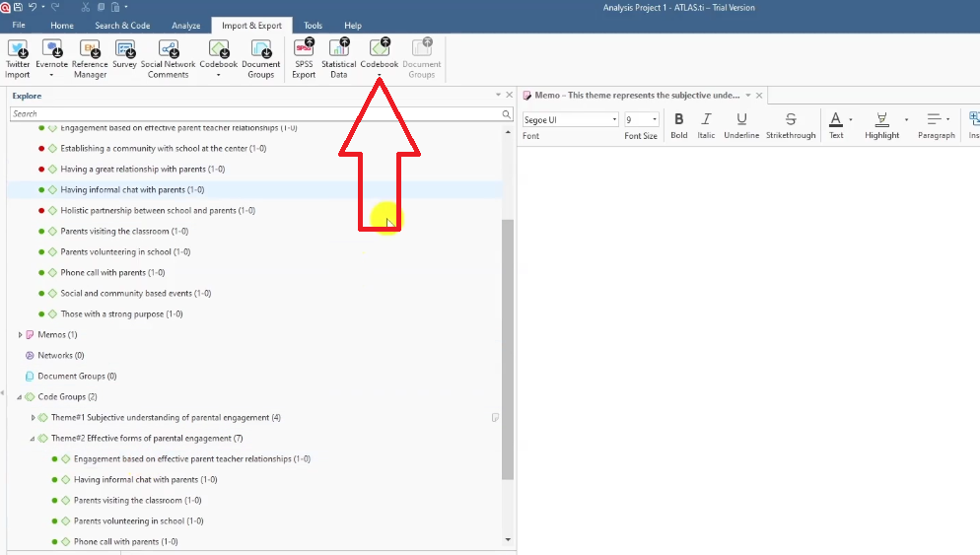Expand the Memos tree node
Viewport: 980px width, 555px height.
tap(20, 335)
